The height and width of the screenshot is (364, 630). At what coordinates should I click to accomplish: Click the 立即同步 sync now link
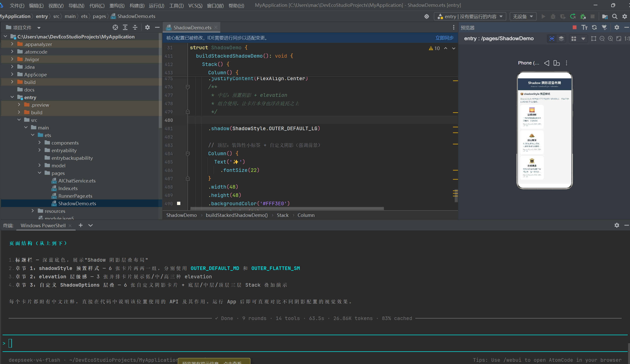coord(444,38)
